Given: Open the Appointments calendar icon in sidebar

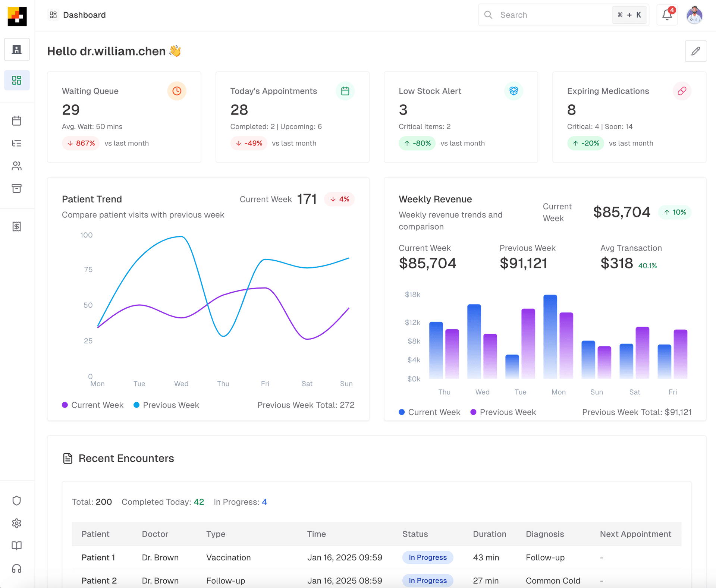Looking at the screenshot, I should [x=17, y=120].
